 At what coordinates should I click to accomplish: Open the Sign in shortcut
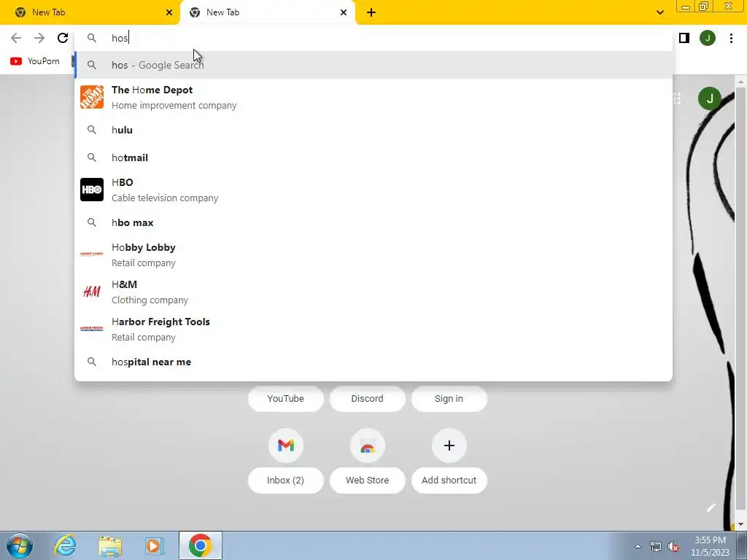(x=449, y=399)
